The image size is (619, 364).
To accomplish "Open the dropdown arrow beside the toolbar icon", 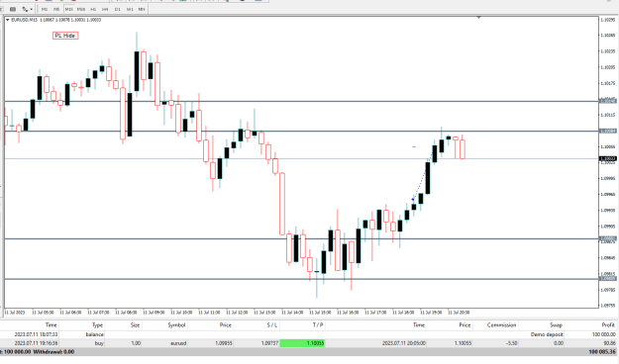I will 31,9.
